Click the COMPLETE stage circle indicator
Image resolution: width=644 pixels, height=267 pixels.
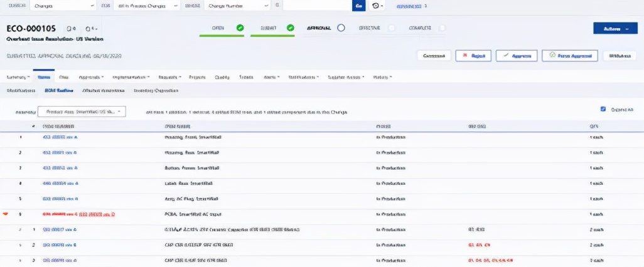(x=442, y=28)
